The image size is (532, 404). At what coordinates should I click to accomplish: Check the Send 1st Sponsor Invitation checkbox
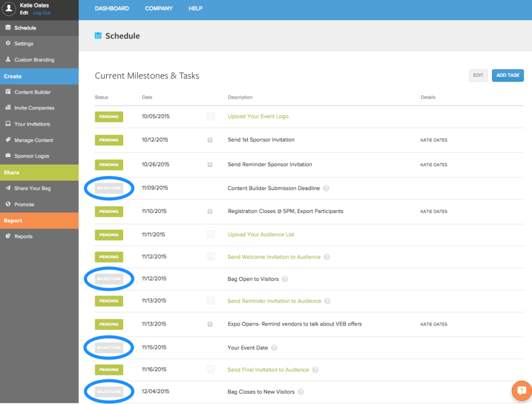(210, 140)
